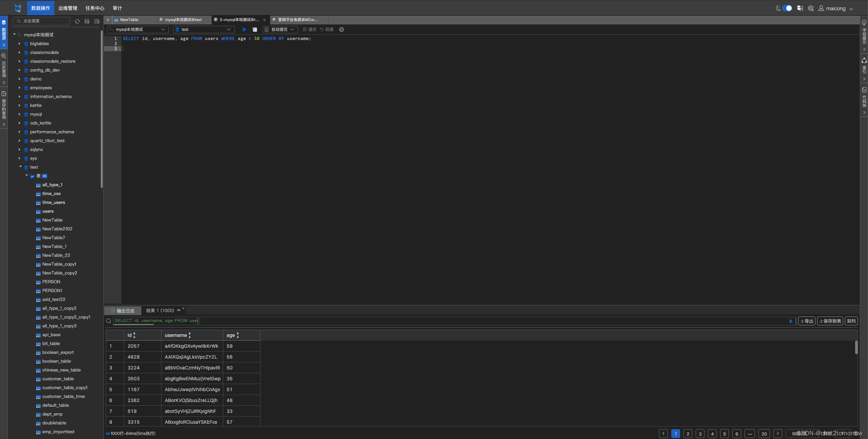The height and width of the screenshot is (439, 868).
Task: Sort results by age column
Action: (238, 335)
